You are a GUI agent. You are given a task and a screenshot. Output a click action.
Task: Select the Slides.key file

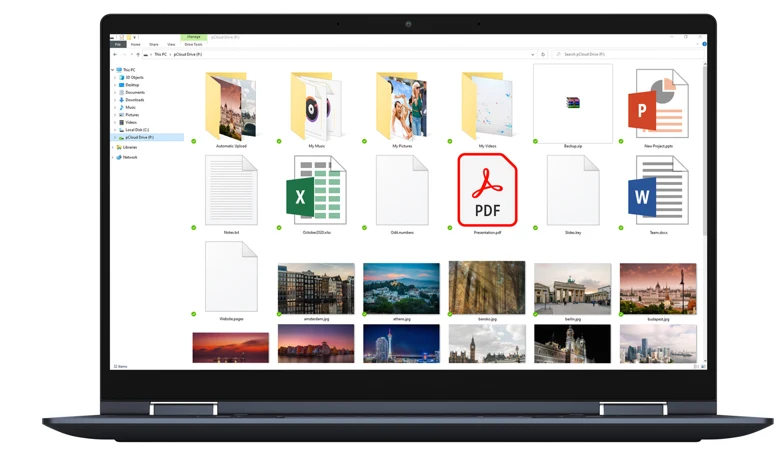(573, 192)
